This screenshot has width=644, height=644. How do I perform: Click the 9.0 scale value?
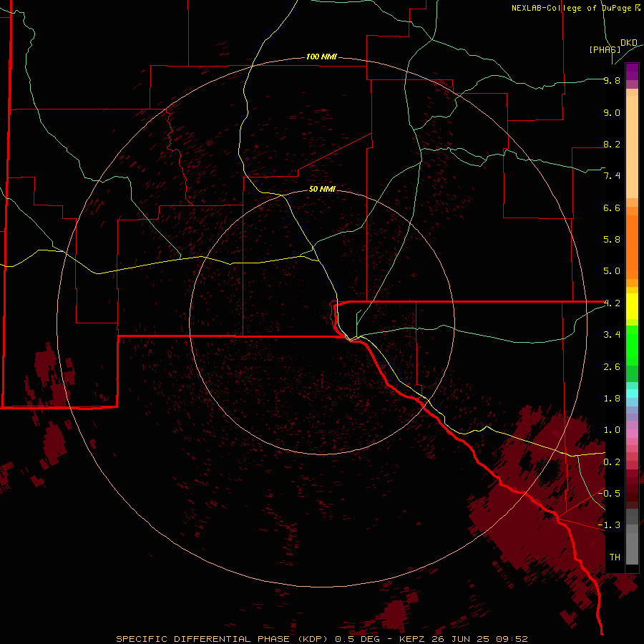tap(612, 112)
